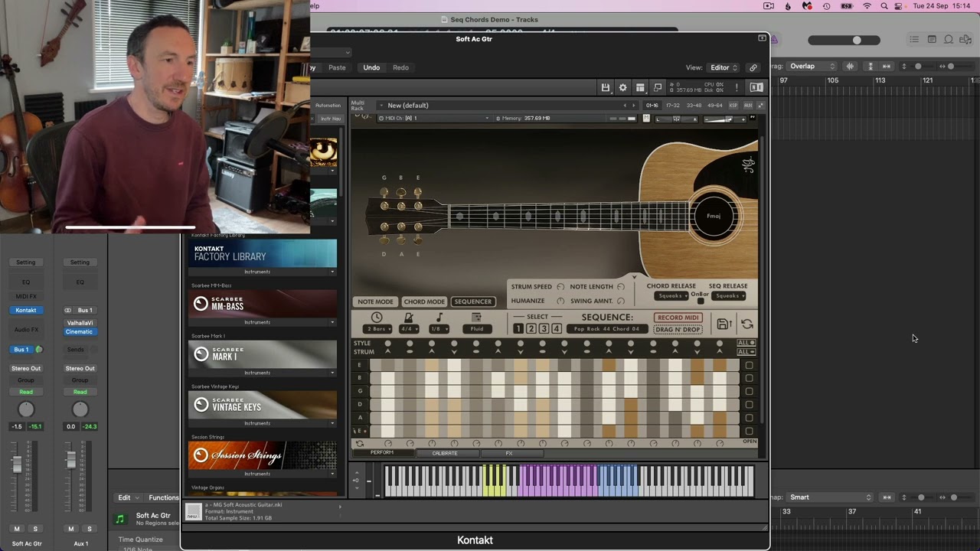Select the 17-32 rack page tab
The height and width of the screenshot is (551, 980).
point(673,106)
